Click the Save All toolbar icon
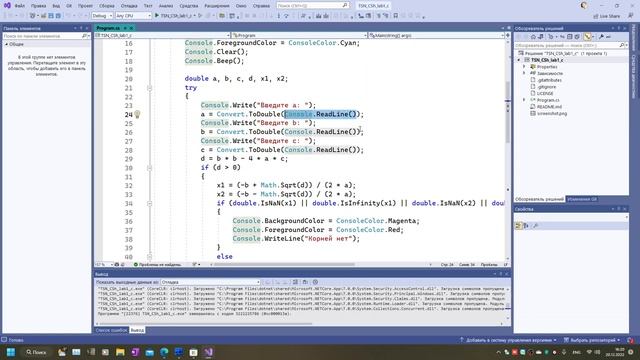Viewport: 640px width, 360px height. click(58, 16)
